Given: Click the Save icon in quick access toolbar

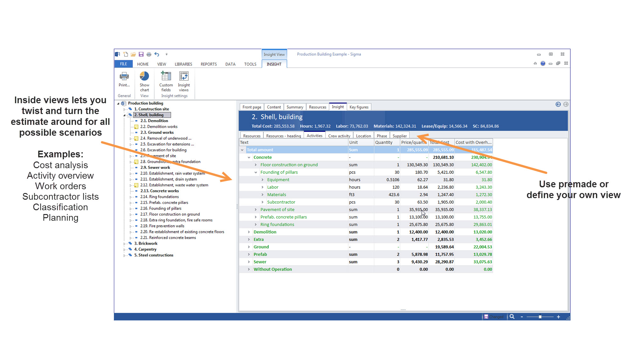Looking at the screenshot, I should tap(141, 54).
